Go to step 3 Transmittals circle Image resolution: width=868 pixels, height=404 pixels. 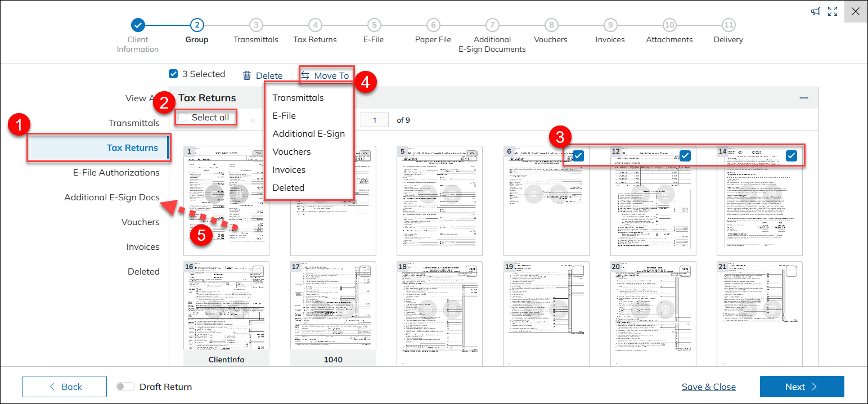256,25
